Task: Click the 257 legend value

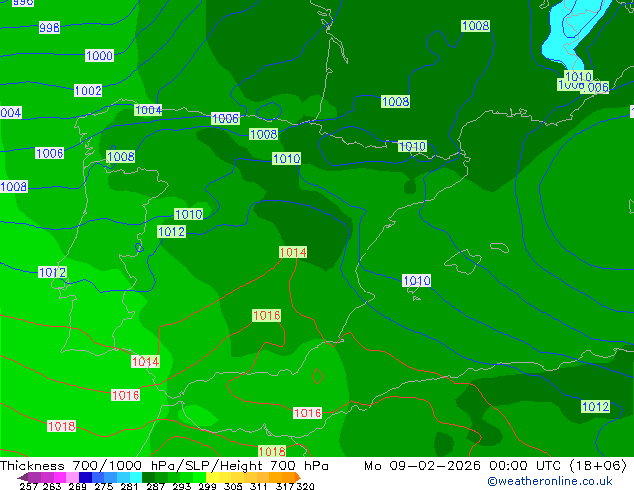Action: (x=29, y=486)
